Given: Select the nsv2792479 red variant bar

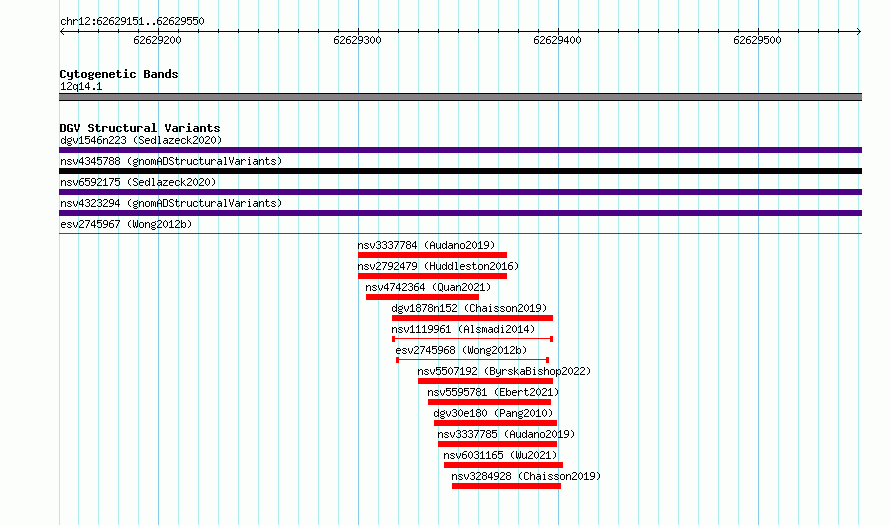Looking at the screenshot, I should tap(433, 276).
